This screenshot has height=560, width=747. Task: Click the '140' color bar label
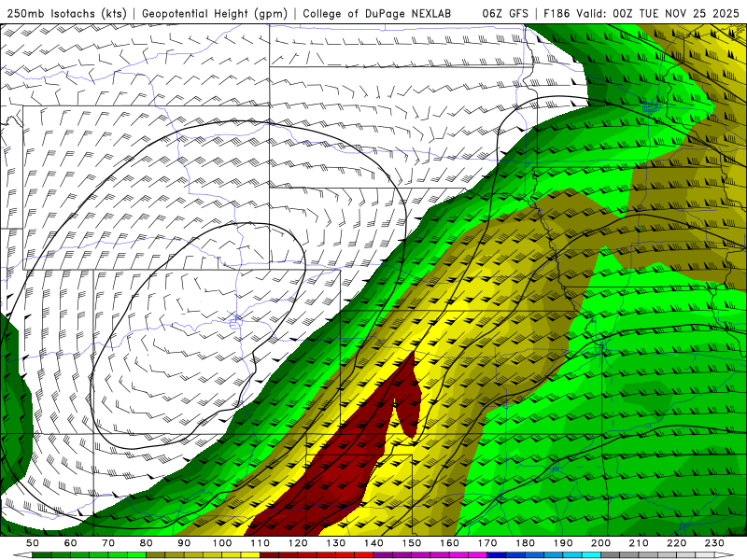coord(373,543)
